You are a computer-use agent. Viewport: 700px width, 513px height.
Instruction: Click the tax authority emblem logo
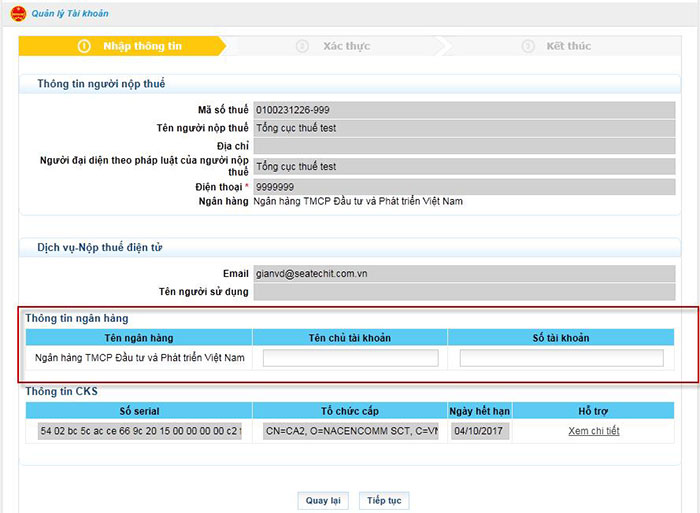pyautogui.click(x=18, y=13)
